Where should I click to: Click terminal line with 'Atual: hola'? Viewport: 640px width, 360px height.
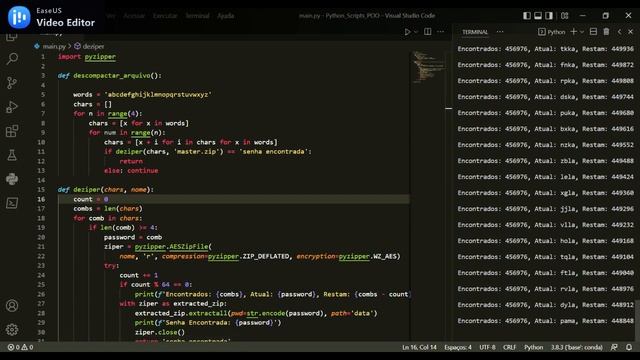[546, 241]
